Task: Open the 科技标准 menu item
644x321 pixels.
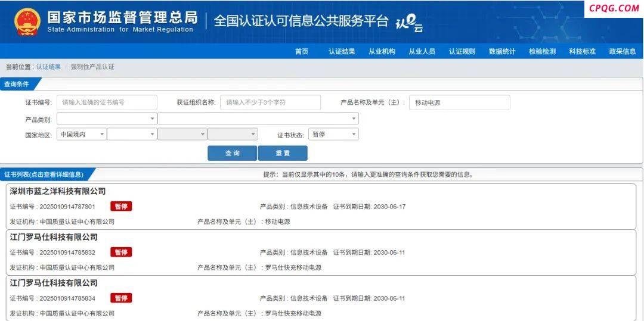Action: point(582,52)
